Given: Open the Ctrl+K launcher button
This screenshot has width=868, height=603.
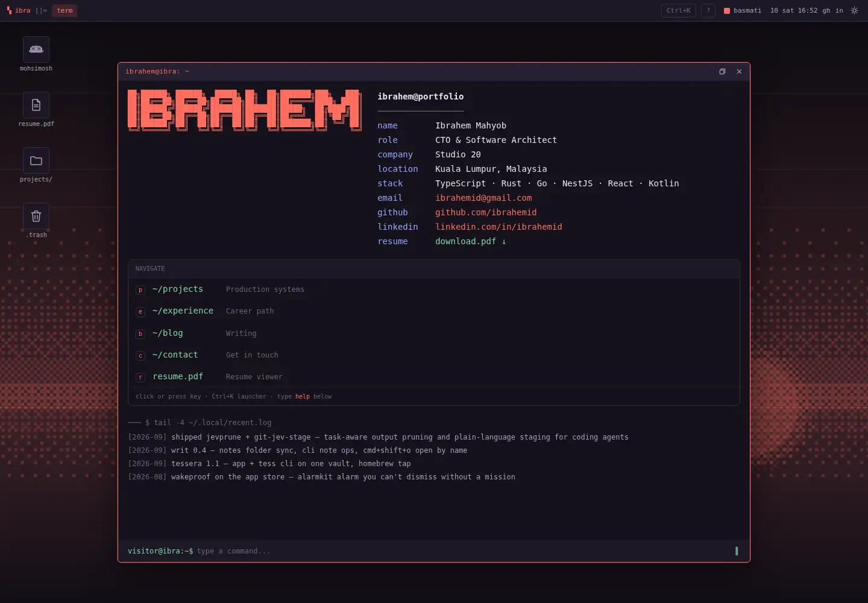Looking at the screenshot, I should pyautogui.click(x=679, y=10).
